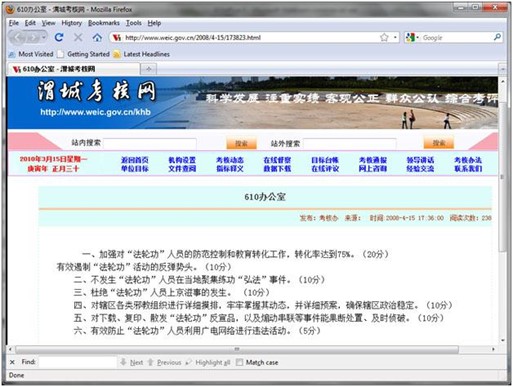Click the Stop loading X icon

[x=78, y=37]
